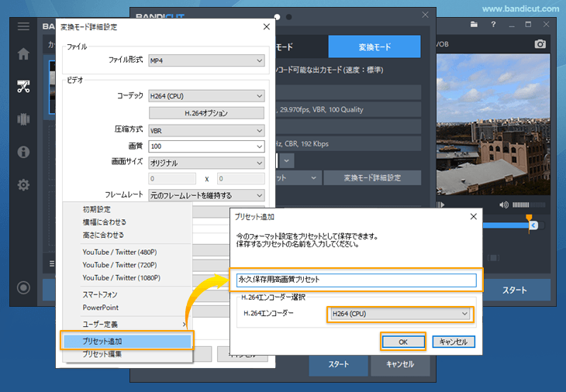Open the ファイル形式 MP4 dropdown

tap(206, 60)
